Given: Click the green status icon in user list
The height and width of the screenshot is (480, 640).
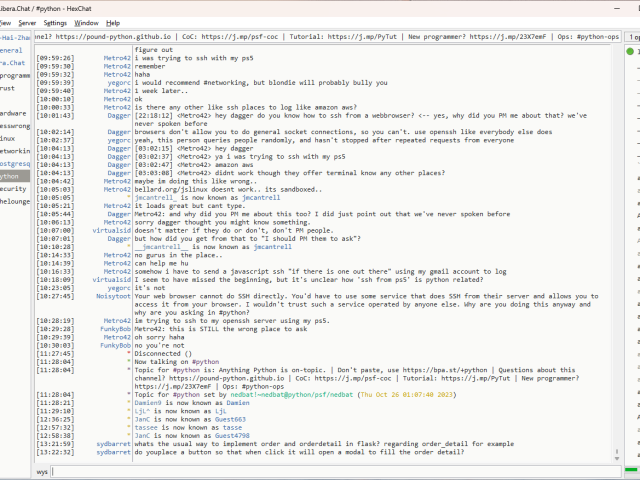Looking at the screenshot, I should [x=631, y=49].
